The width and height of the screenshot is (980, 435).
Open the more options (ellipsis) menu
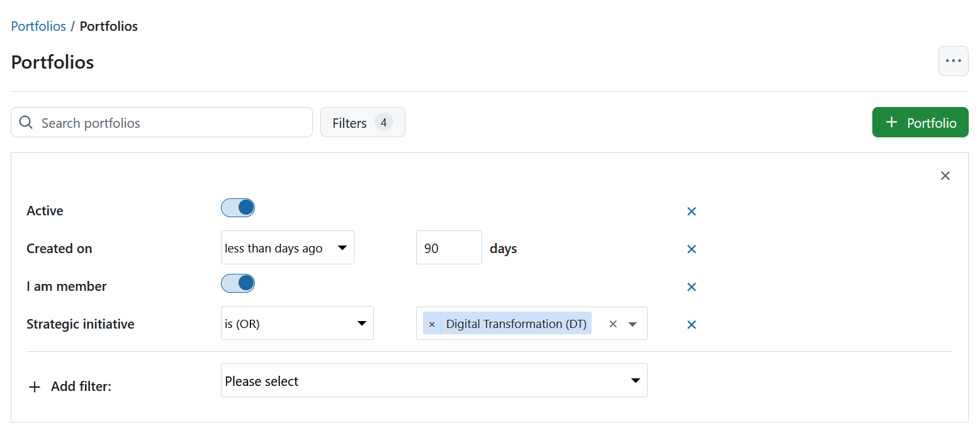tap(953, 61)
